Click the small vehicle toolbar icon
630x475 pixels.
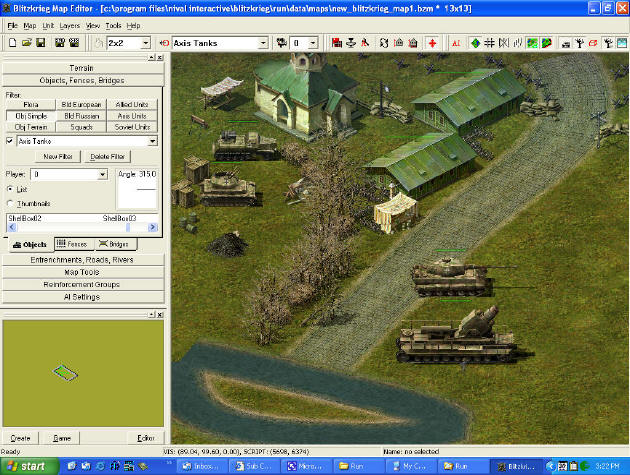566,43
